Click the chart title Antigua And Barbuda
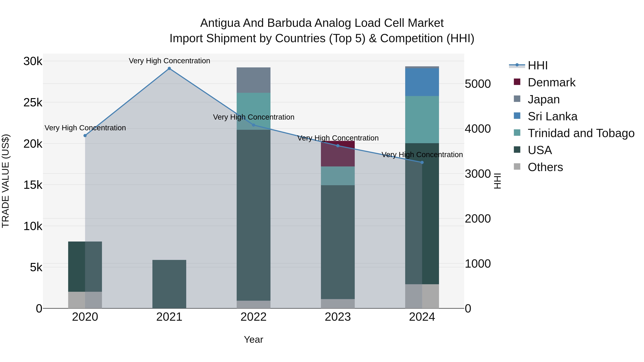Viewport: 644px width, 362px height. point(322,23)
